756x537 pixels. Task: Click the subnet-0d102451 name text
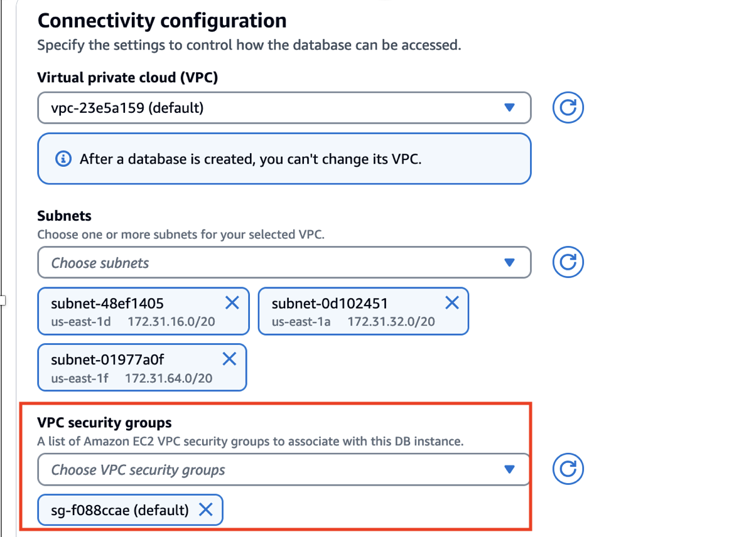pyautogui.click(x=330, y=304)
